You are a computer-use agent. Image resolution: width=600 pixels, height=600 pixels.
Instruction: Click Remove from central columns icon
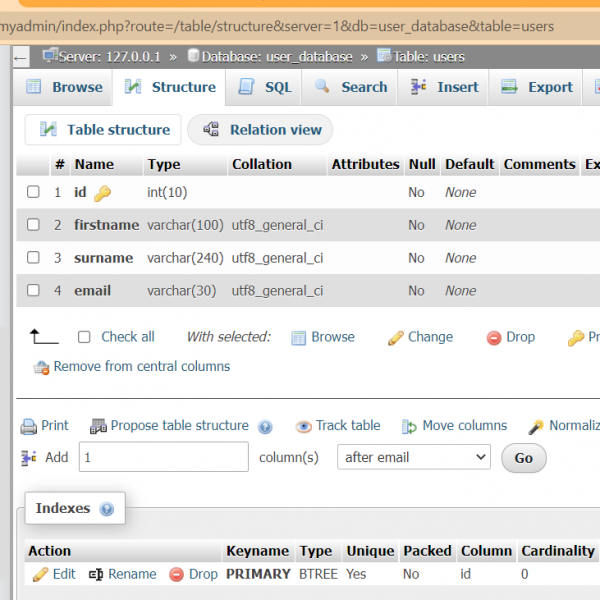pos(41,367)
